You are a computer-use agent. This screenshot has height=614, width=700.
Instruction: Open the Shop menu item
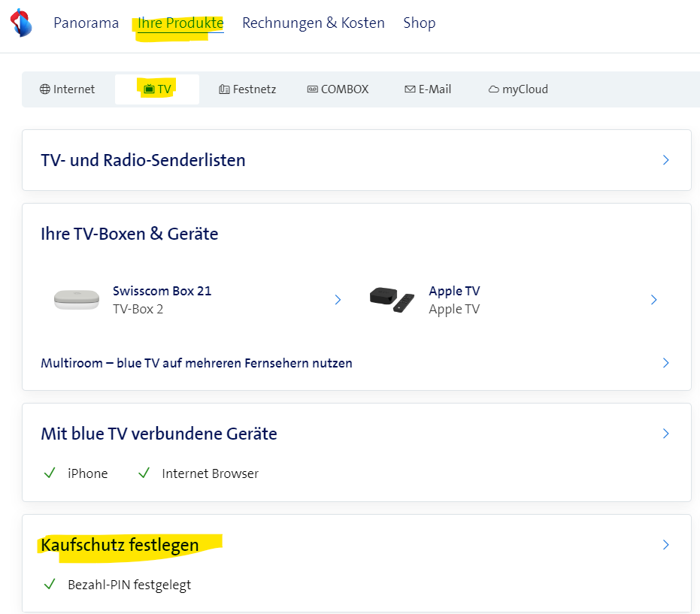419,23
